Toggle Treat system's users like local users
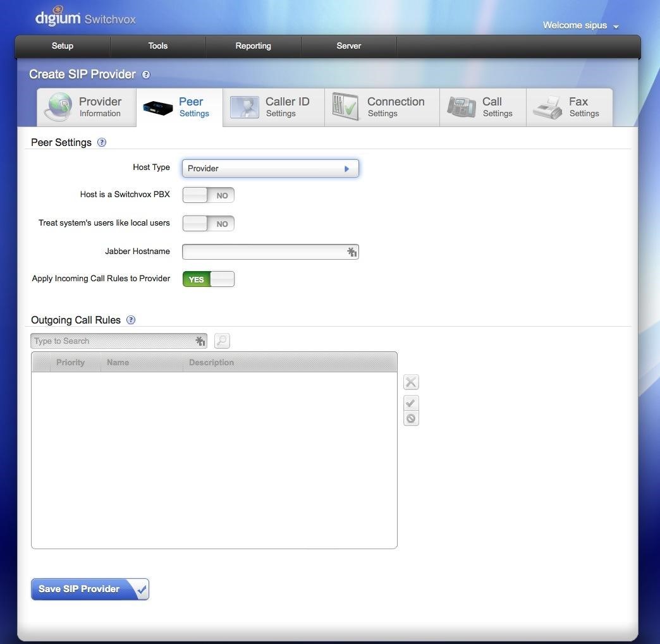 coord(209,224)
